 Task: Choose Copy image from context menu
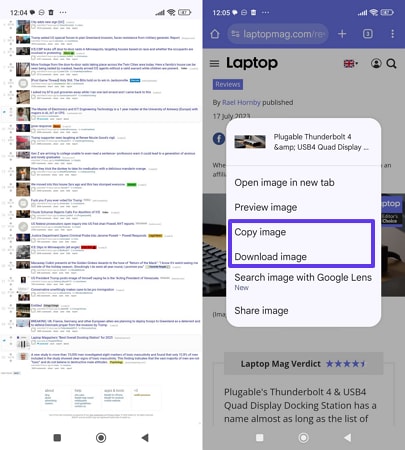[260, 232]
